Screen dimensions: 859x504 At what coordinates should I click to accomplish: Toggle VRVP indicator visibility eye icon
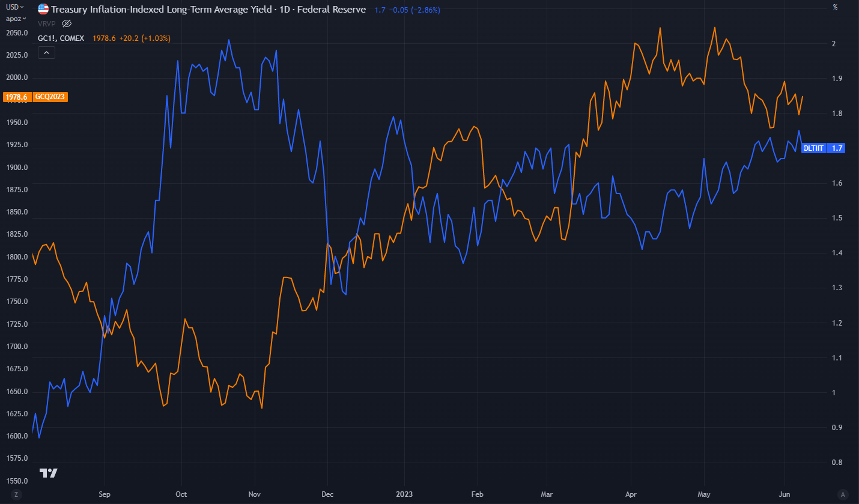click(67, 23)
